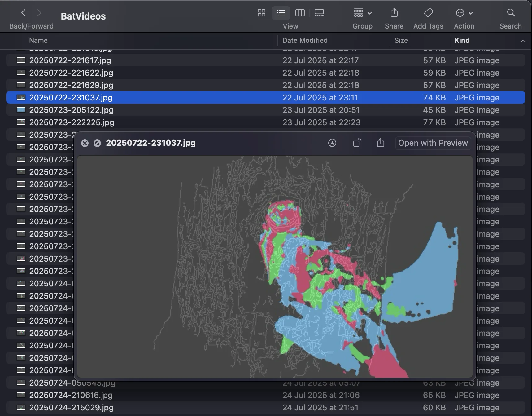Select file 20250722-221622.jpg
The image size is (532, 416).
265,73
